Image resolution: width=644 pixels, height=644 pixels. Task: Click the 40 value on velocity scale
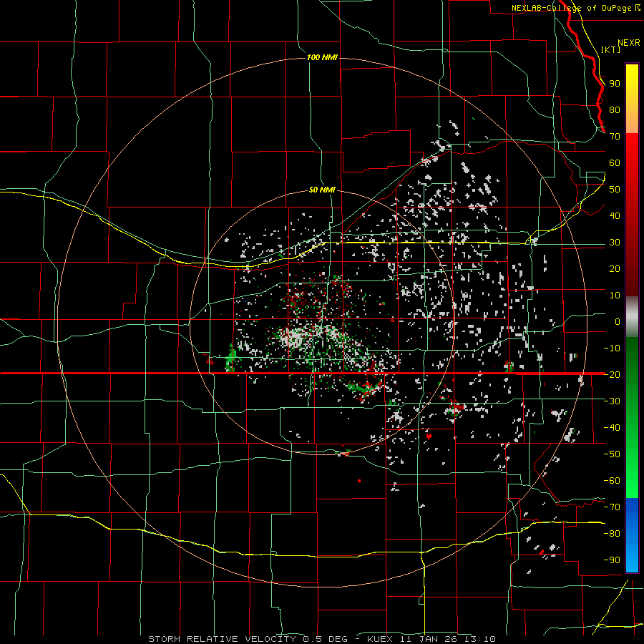tap(615, 215)
